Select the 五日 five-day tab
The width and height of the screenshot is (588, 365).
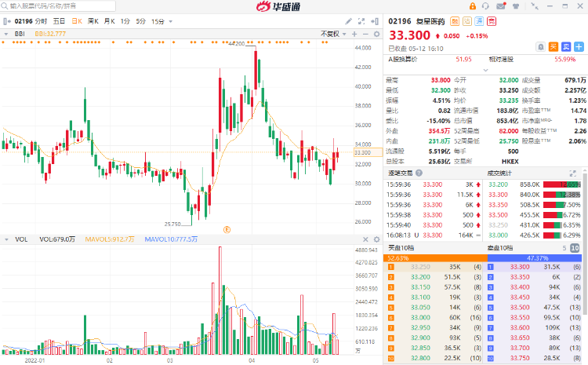59,21
